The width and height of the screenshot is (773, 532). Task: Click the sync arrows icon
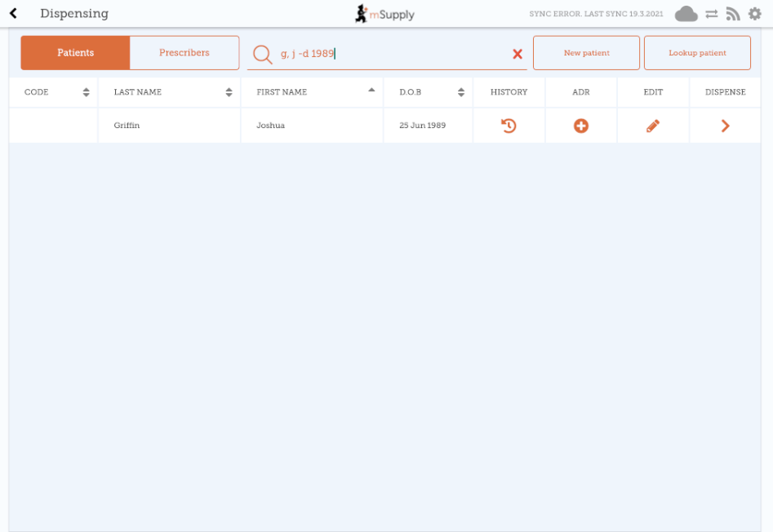(x=712, y=14)
